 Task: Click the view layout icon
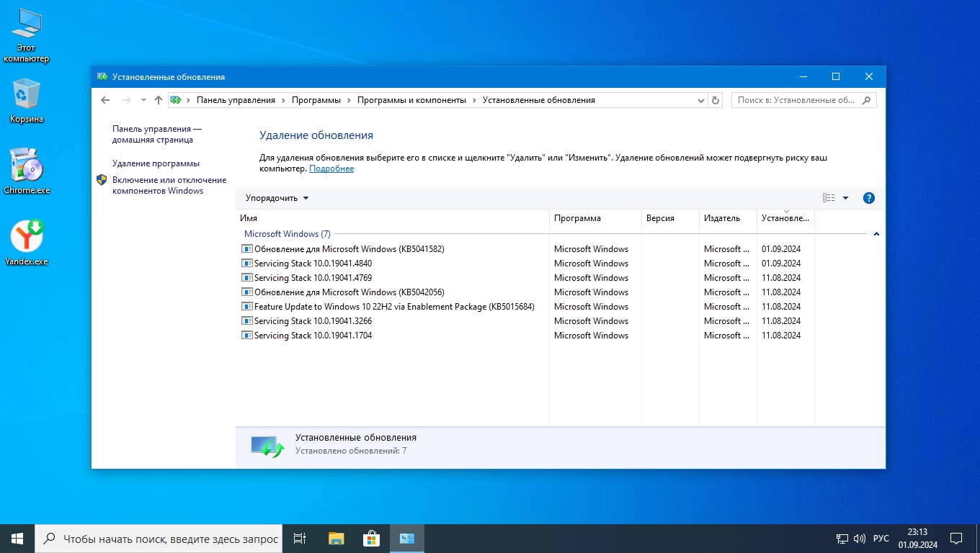point(829,198)
